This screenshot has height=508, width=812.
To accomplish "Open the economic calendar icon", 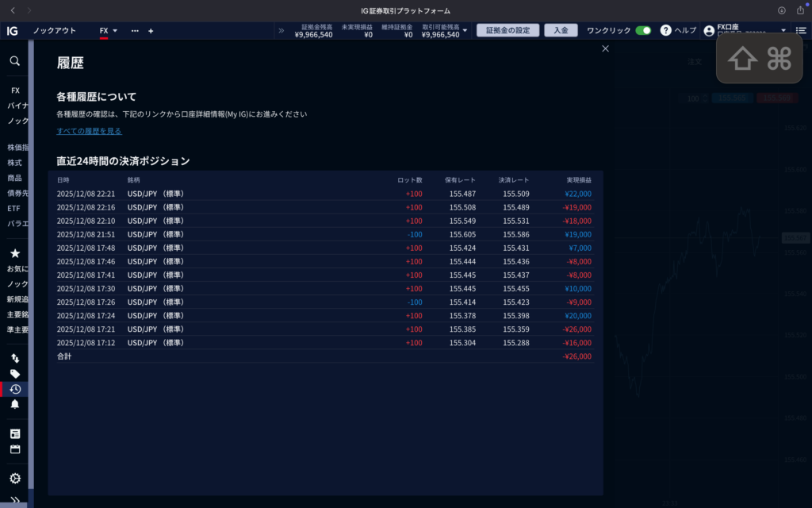I will (14, 449).
